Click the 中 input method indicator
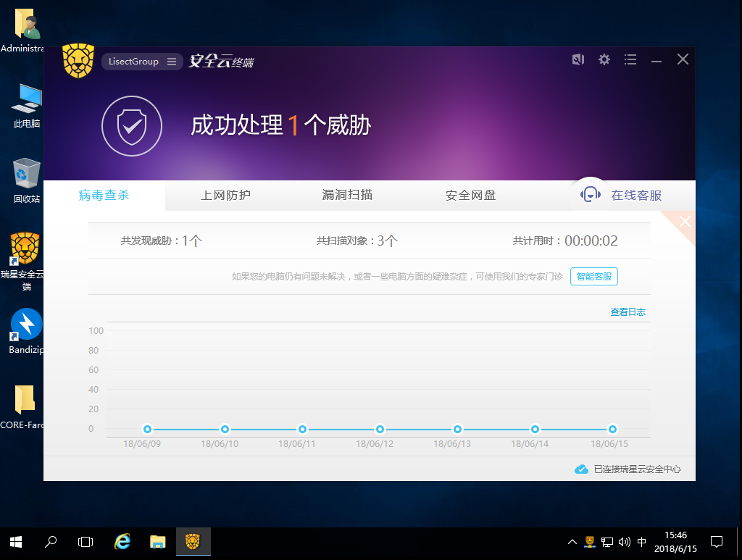The image size is (742, 560). coord(642,542)
